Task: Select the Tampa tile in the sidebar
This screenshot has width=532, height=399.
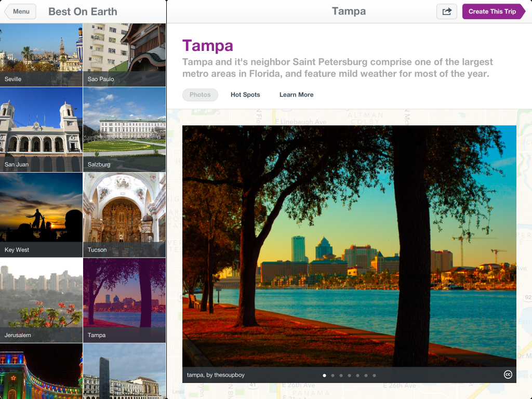Action: click(x=124, y=300)
